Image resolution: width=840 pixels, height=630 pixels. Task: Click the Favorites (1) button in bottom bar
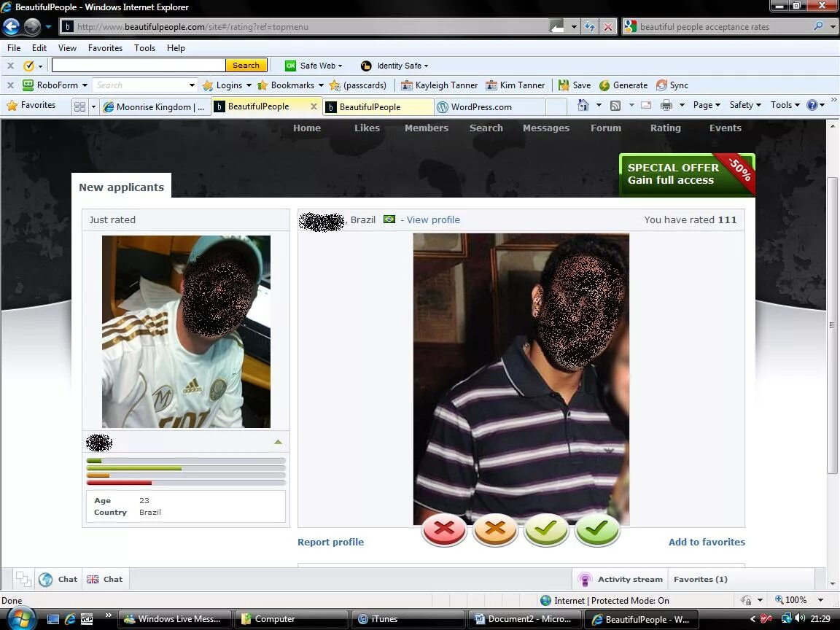(700, 579)
